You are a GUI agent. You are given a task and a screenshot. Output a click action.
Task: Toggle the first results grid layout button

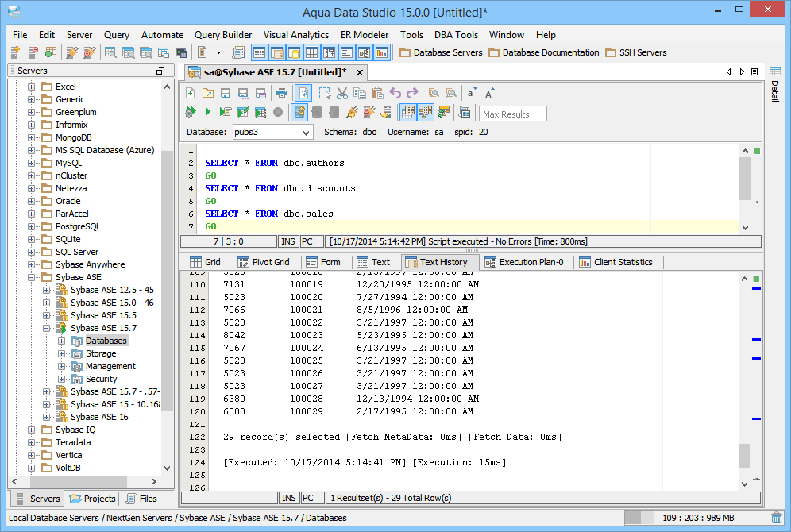[x=407, y=113]
